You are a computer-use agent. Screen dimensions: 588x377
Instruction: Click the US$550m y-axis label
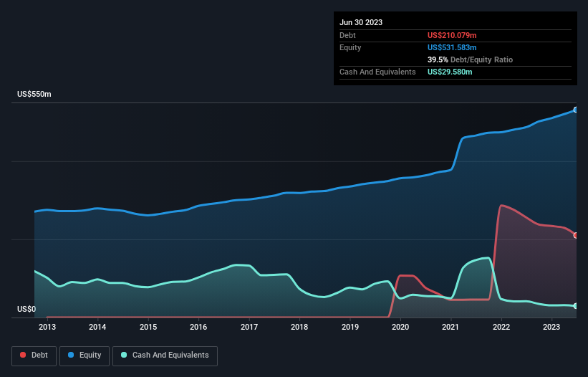[x=34, y=94]
